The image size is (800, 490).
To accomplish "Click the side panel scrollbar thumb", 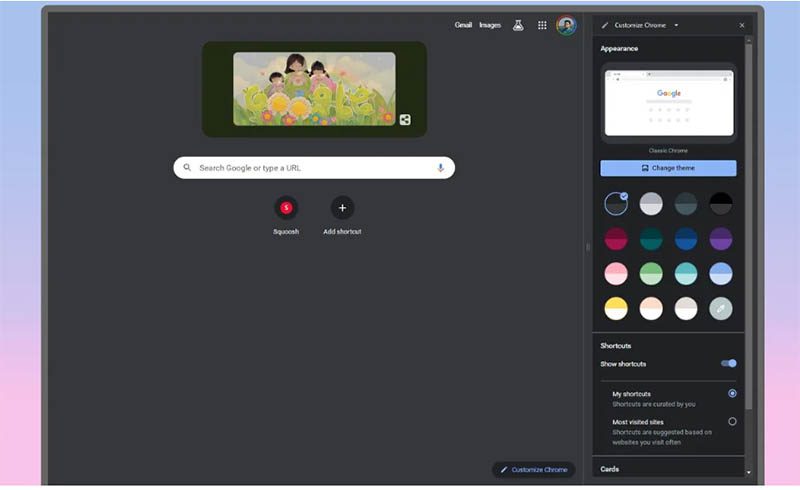I will (x=748, y=227).
